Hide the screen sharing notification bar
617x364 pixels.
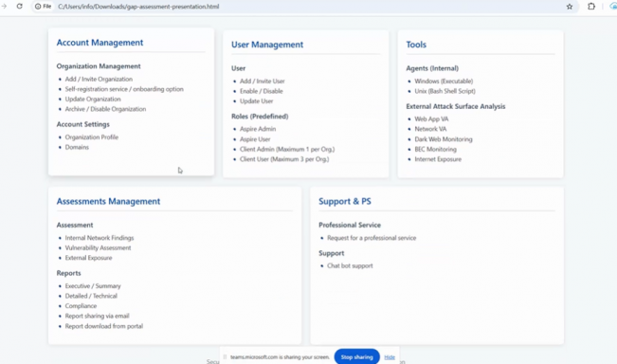click(x=390, y=357)
